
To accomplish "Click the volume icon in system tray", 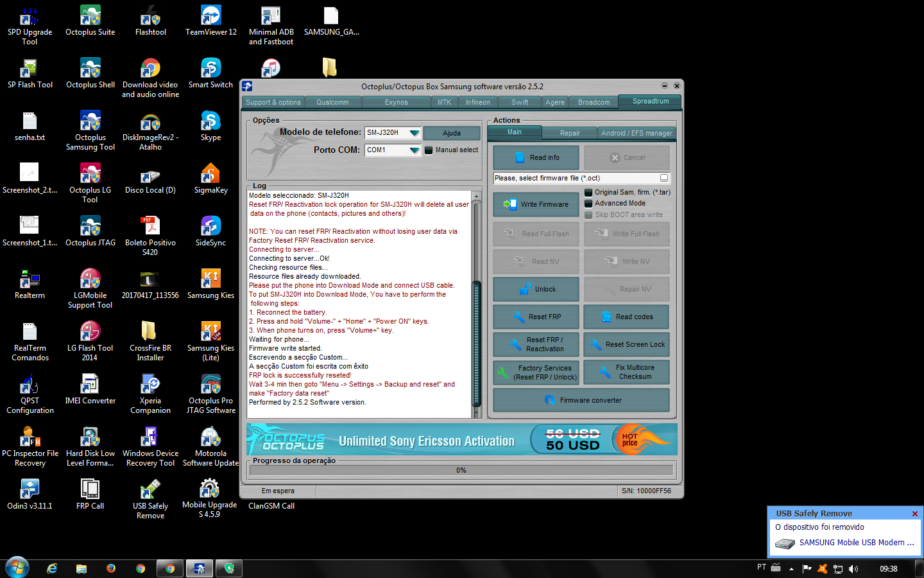I will click(853, 568).
